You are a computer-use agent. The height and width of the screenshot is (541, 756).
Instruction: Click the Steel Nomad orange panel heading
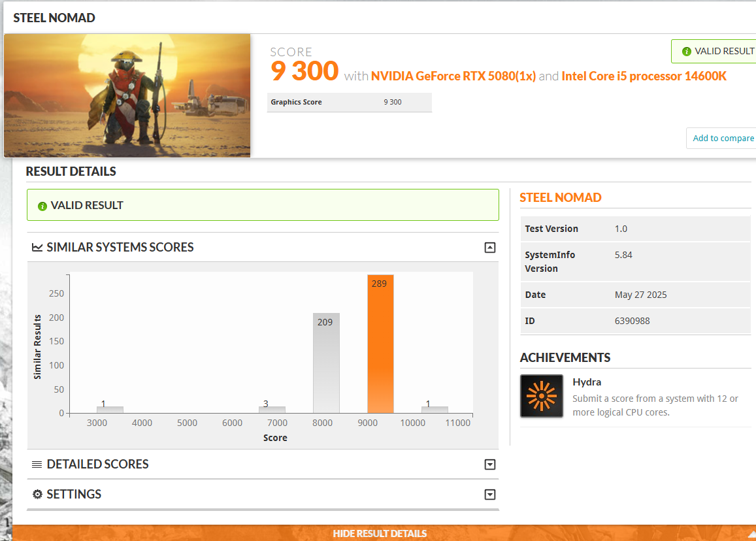coord(560,198)
